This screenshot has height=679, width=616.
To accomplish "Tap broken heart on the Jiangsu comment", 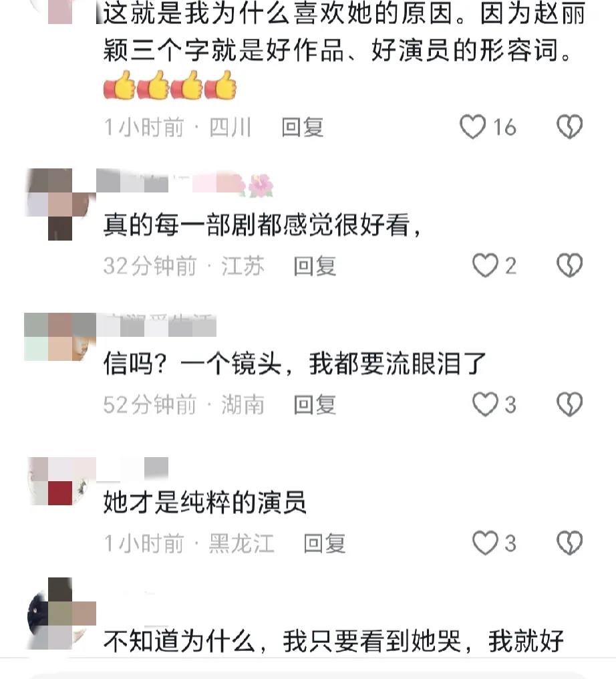I will pos(569,265).
